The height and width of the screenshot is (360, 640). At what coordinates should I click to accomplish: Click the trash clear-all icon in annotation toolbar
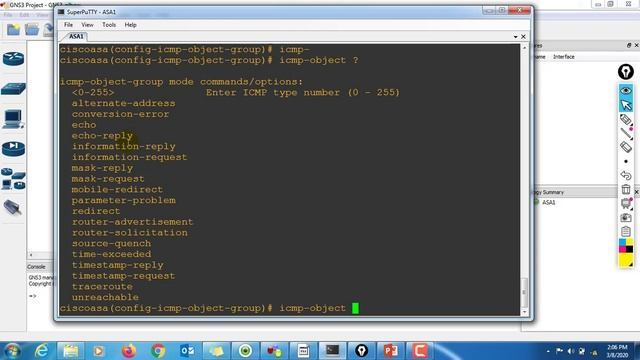[626, 189]
